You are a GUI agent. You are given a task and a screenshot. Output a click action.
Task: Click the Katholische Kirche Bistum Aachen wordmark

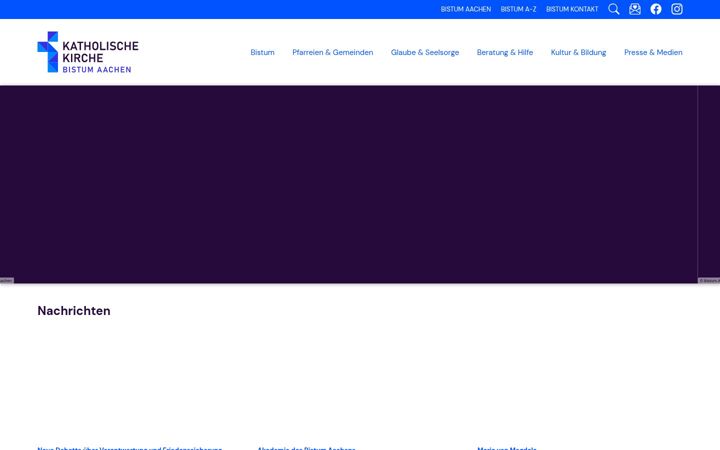[x=100, y=57]
